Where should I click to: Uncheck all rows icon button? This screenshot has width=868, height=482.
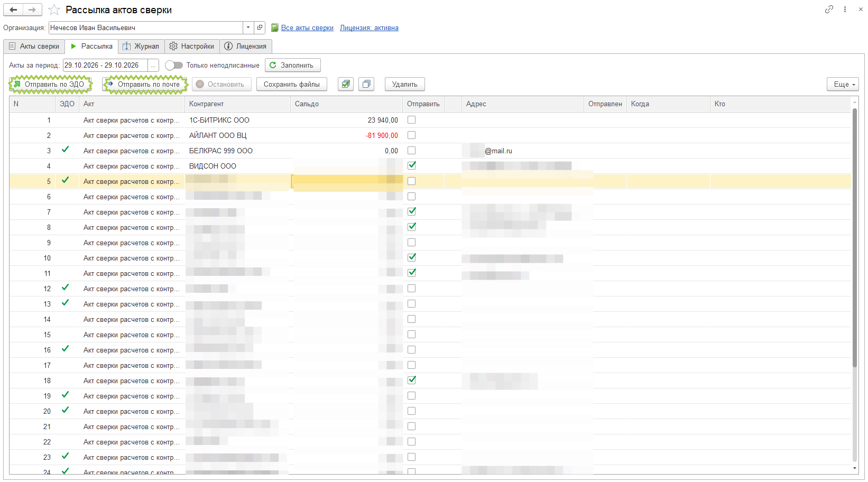click(366, 84)
